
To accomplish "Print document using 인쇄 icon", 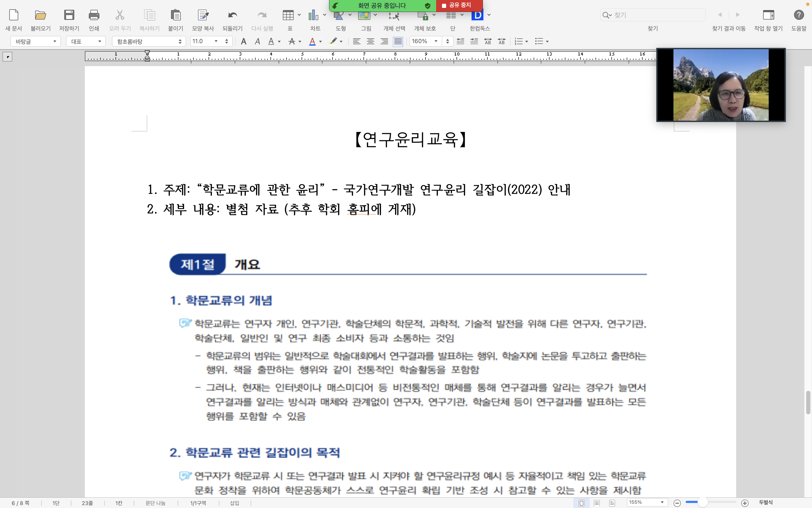I will 94,15.
